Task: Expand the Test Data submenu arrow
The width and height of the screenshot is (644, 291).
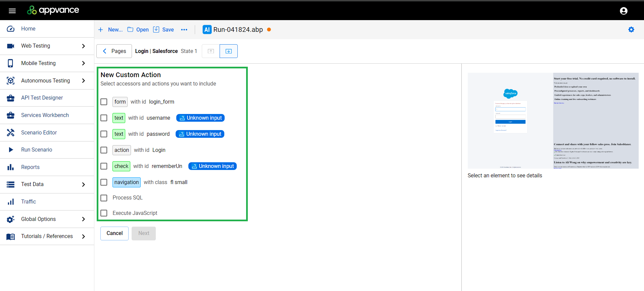Action: coord(84,184)
